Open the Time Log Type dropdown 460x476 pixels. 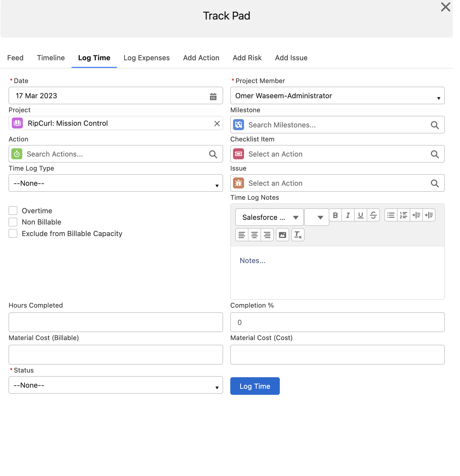(x=116, y=183)
